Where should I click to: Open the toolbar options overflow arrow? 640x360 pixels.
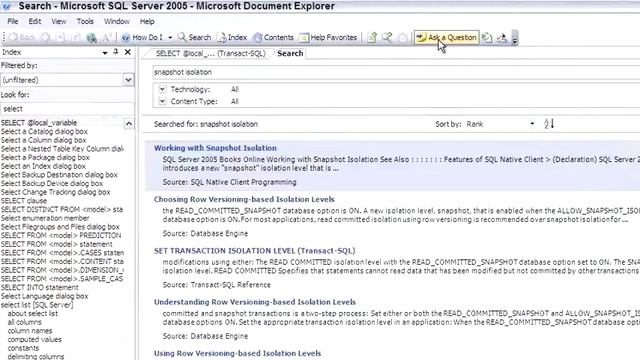click(515, 38)
